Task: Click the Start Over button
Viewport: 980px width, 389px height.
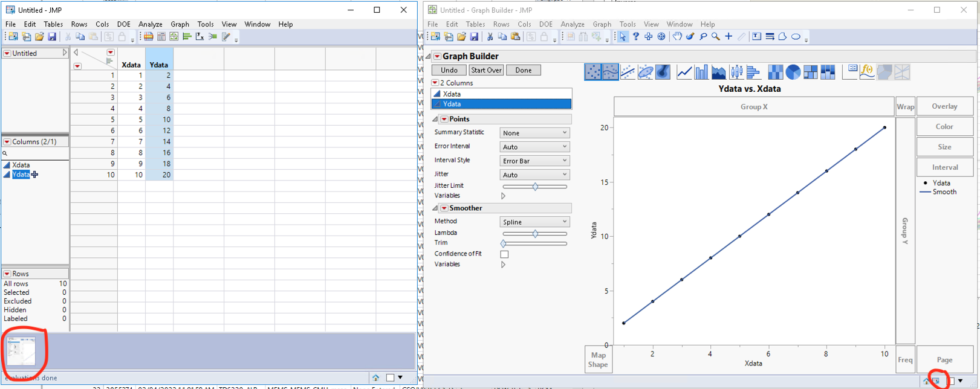Action: (x=486, y=70)
